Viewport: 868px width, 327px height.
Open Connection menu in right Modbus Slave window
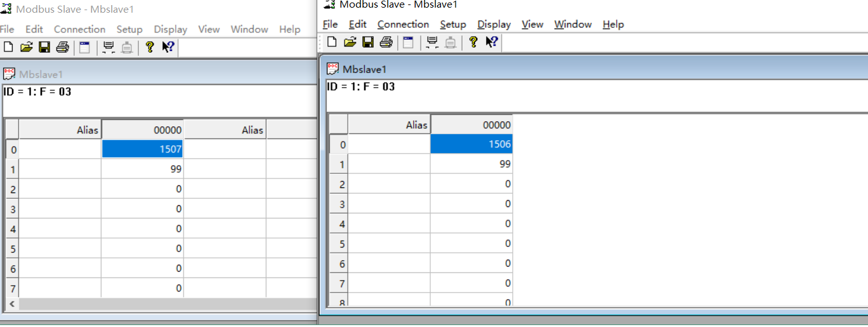point(403,24)
